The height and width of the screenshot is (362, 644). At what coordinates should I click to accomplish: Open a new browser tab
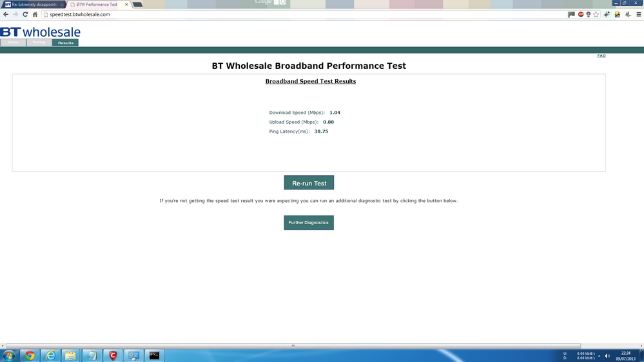(x=137, y=5)
